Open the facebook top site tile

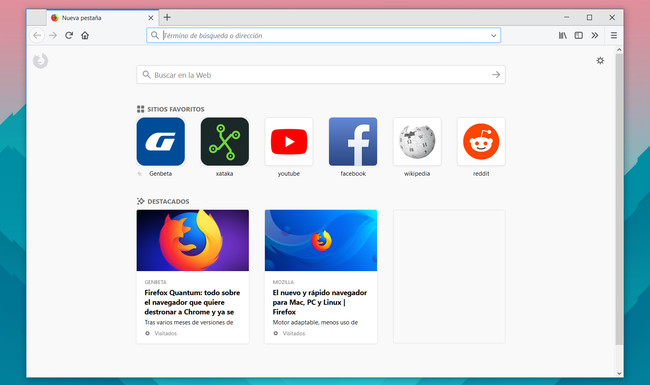coord(353,142)
